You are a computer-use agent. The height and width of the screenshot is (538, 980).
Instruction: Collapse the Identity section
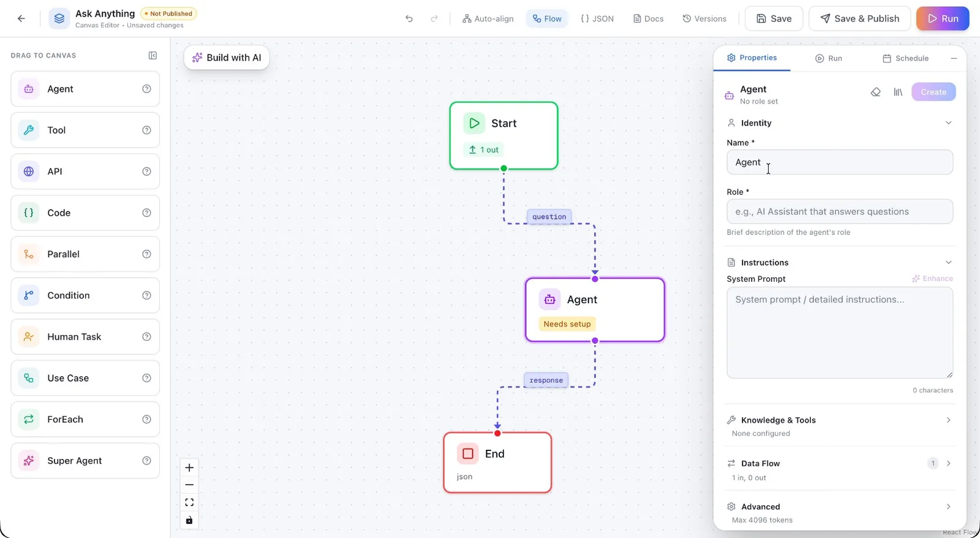[948, 123]
